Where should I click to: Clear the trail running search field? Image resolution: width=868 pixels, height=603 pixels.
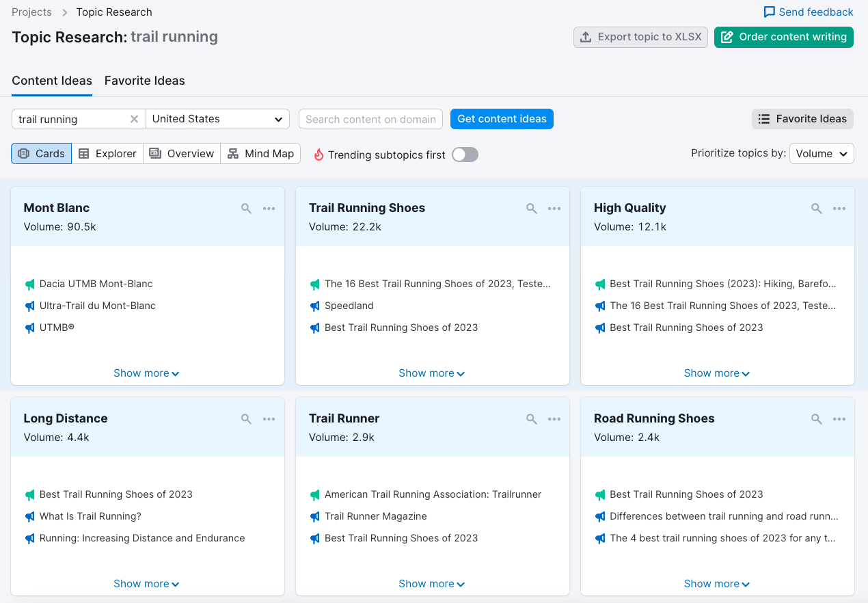click(x=135, y=119)
